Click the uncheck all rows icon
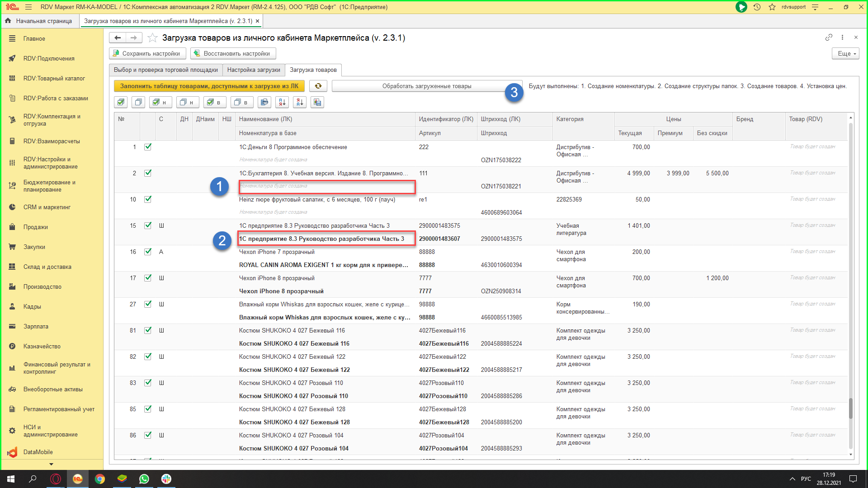 [138, 103]
